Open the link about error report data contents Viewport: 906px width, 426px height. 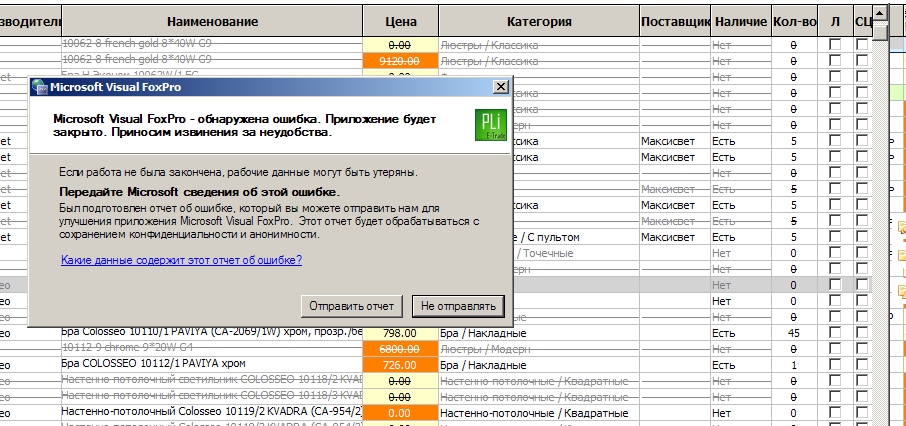(x=181, y=260)
